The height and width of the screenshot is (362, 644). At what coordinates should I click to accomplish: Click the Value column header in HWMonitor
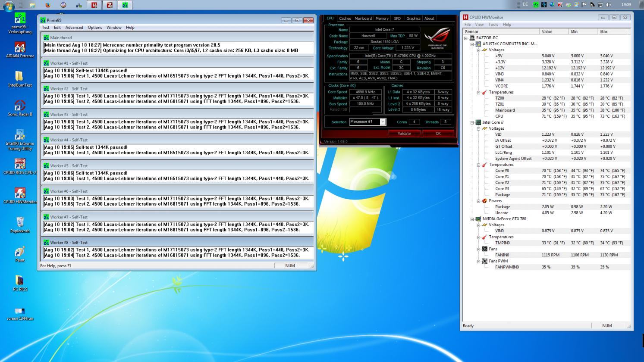tap(554, 31)
